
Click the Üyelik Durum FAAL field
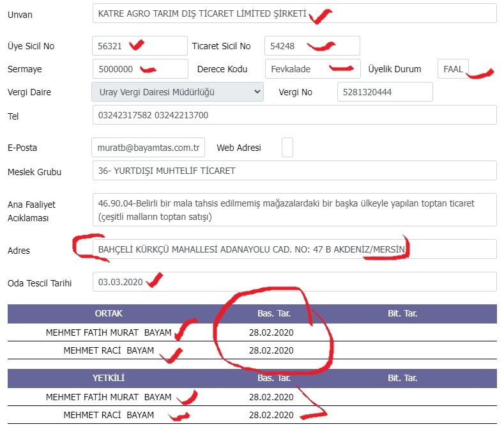pos(453,68)
